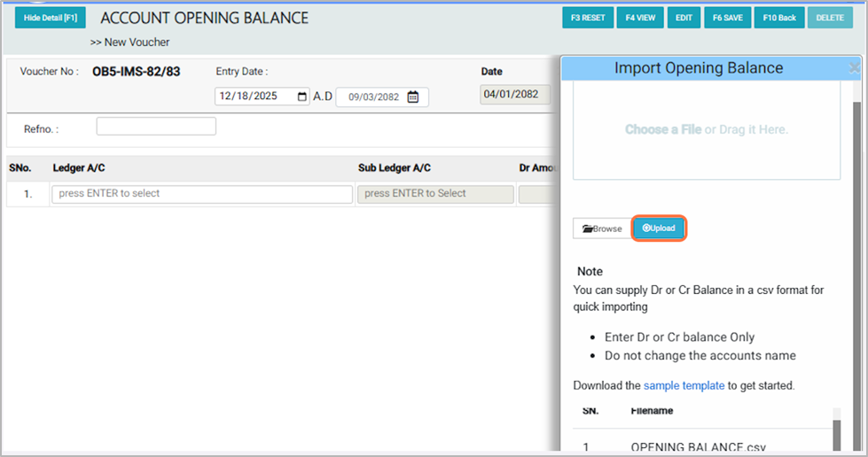Click Browse to pick a file
This screenshot has height=457, width=868.
pyautogui.click(x=602, y=228)
